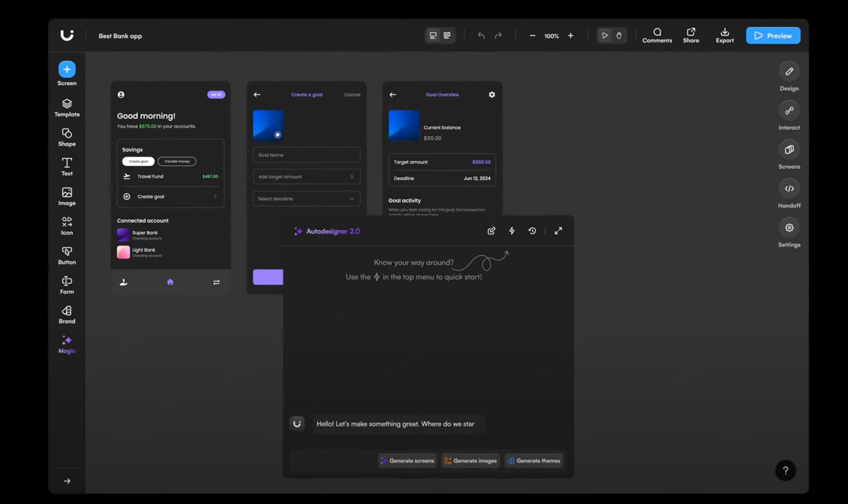
Task: Open Autodesigner chat history
Action: click(x=532, y=231)
